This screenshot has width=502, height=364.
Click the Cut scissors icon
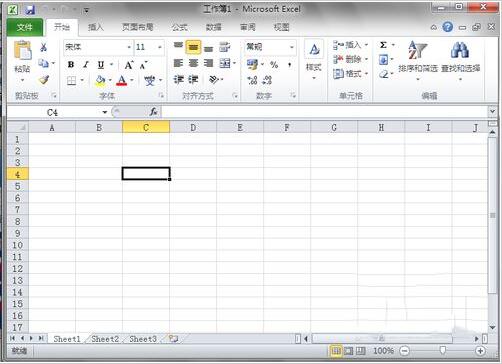point(43,47)
